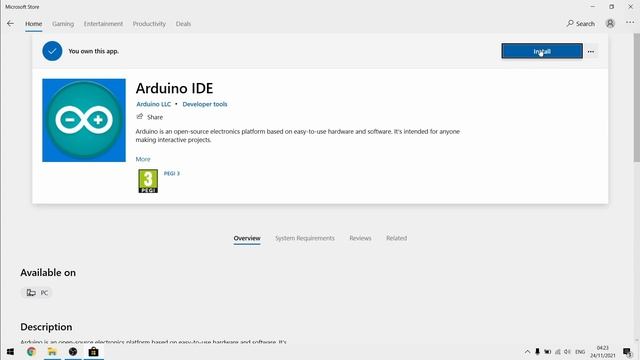Open the OBS Studio taskbar icon
Viewport: 640px width, 360px height.
tap(73, 351)
